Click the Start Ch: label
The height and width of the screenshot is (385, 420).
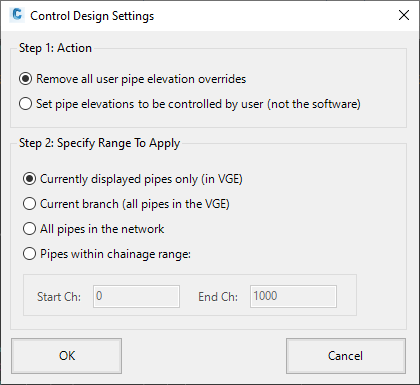click(59, 297)
